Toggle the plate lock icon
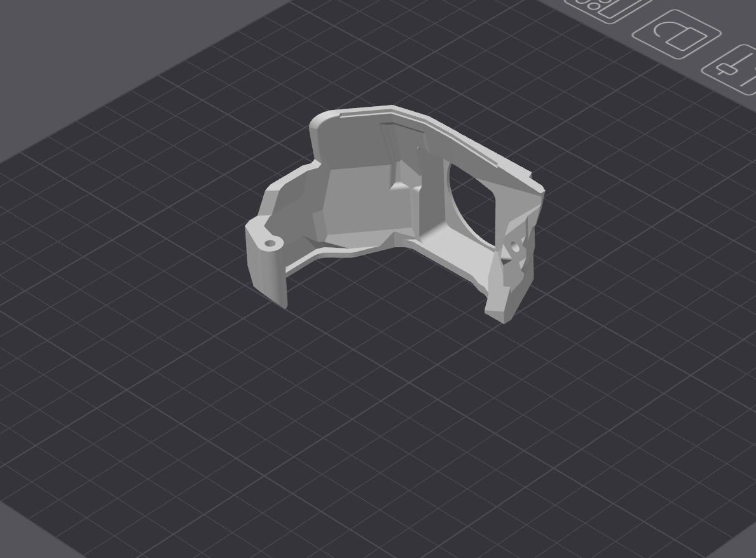This screenshot has height=558, width=756. tap(677, 34)
